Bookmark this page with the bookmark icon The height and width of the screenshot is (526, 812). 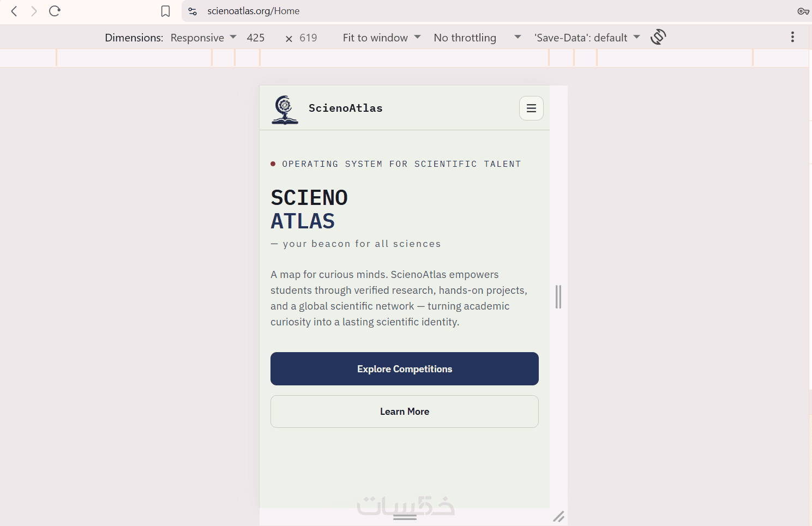pyautogui.click(x=165, y=11)
